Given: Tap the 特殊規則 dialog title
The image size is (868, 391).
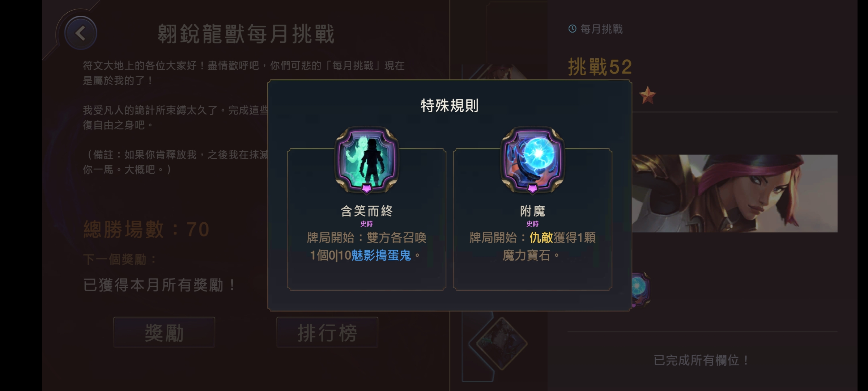Looking at the screenshot, I should [x=450, y=106].
